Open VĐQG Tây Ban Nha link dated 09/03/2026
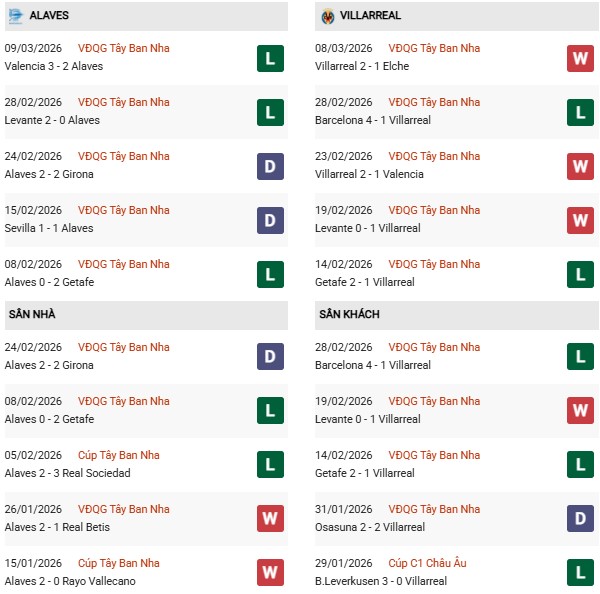This screenshot has width=600, height=594. point(123,48)
